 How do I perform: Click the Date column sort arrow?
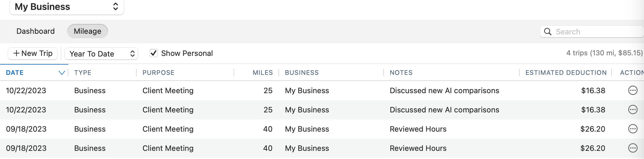click(62, 73)
